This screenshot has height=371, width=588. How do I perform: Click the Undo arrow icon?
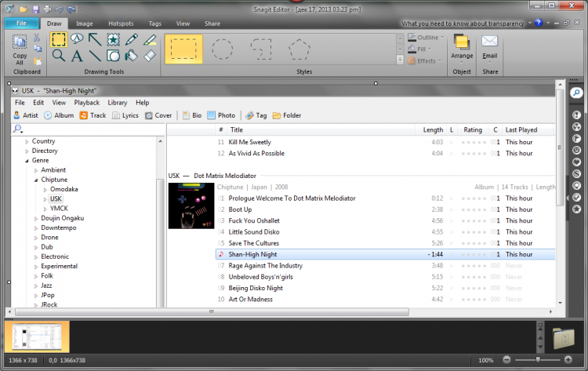(60, 9)
